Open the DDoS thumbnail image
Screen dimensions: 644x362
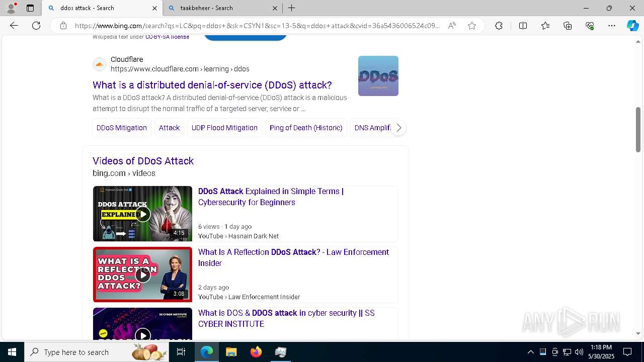[x=378, y=76]
